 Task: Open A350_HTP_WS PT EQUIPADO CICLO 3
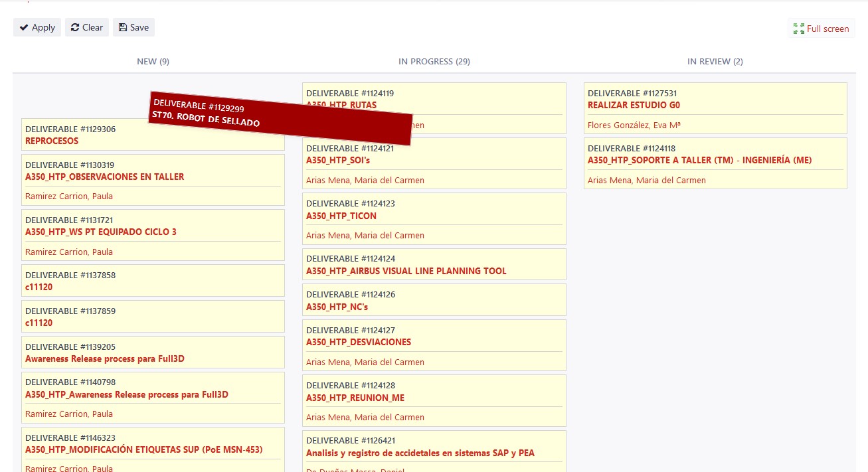[x=100, y=232]
